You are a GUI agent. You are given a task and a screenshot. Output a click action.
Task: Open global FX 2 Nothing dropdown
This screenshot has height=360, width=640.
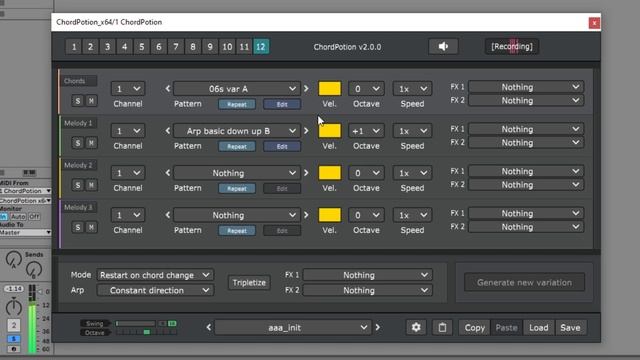tap(367, 290)
